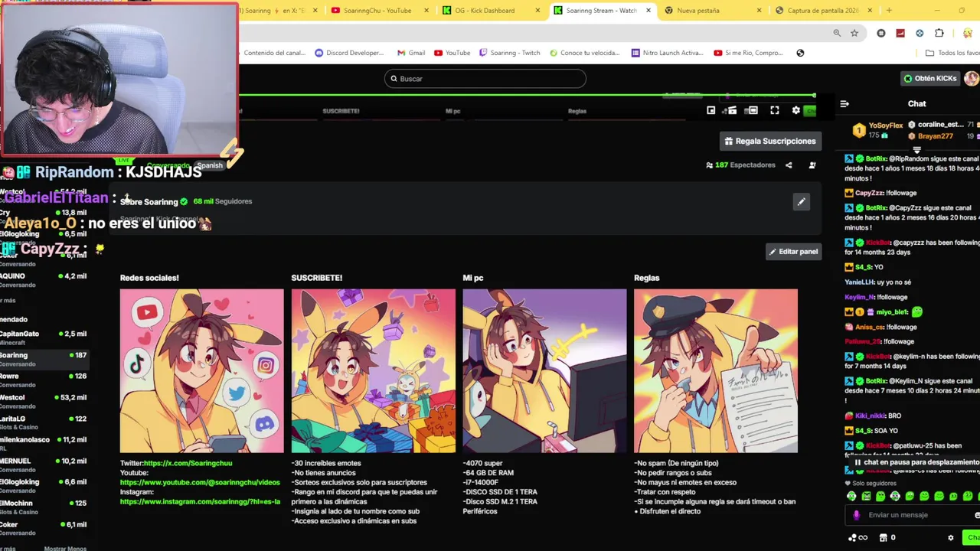This screenshot has width=980, height=551.
Task: Open the globe bookmark icon
Action: pyautogui.click(x=800, y=53)
